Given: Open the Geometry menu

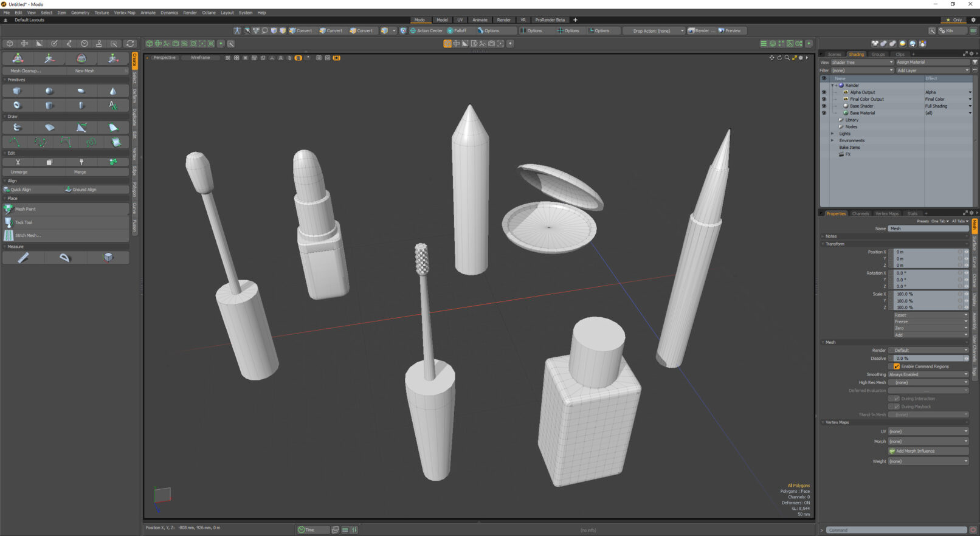Looking at the screenshot, I should (x=80, y=12).
